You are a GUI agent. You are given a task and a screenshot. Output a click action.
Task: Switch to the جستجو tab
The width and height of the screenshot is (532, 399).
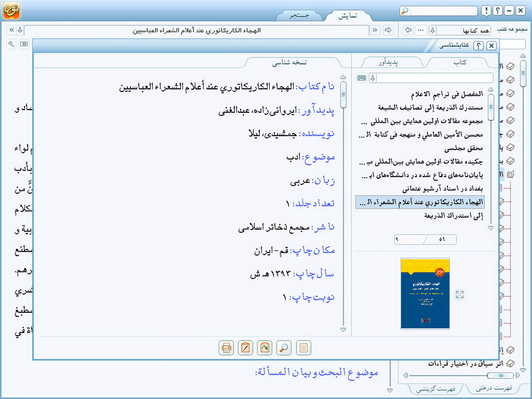pos(299,15)
